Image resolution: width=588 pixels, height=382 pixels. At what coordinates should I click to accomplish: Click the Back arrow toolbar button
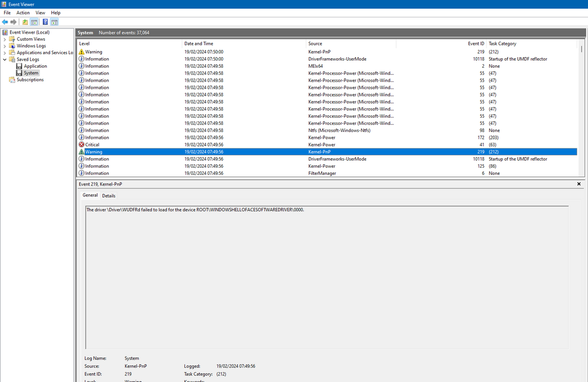(x=5, y=22)
